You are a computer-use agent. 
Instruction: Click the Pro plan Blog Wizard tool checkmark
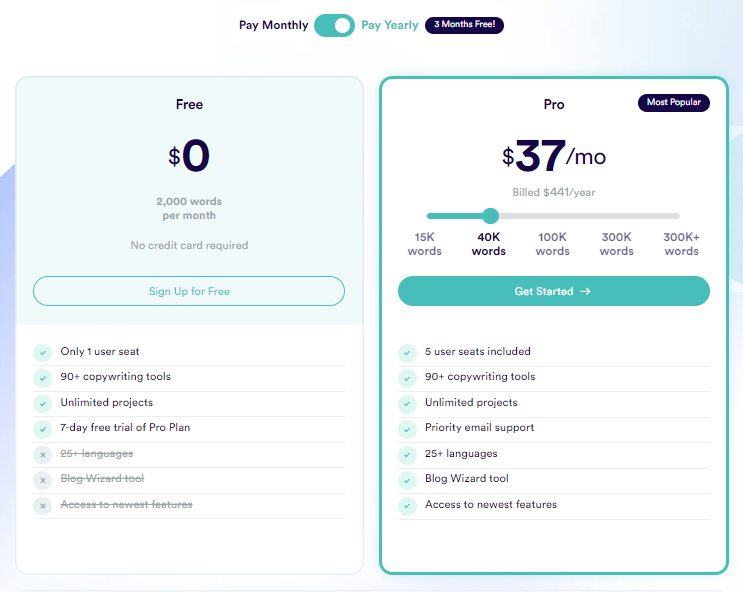point(407,480)
